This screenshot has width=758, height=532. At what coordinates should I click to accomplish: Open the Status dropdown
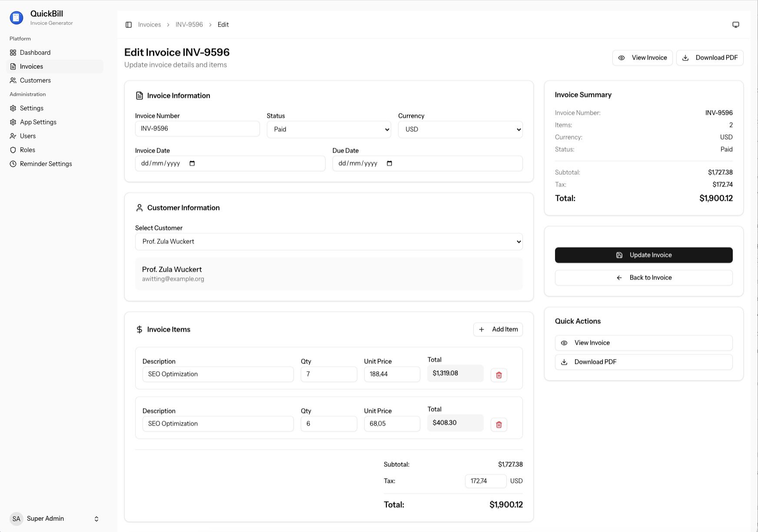(329, 130)
